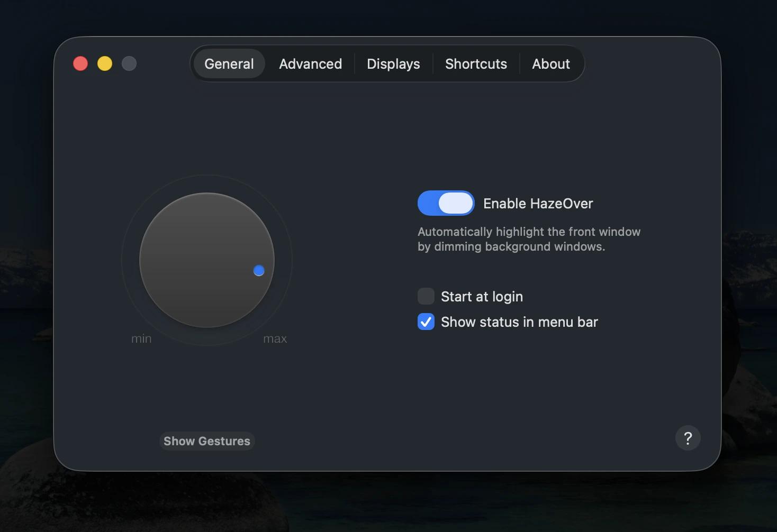Close the HazeOver preferences window
Screen dimensions: 777x532
click(80, 63)
